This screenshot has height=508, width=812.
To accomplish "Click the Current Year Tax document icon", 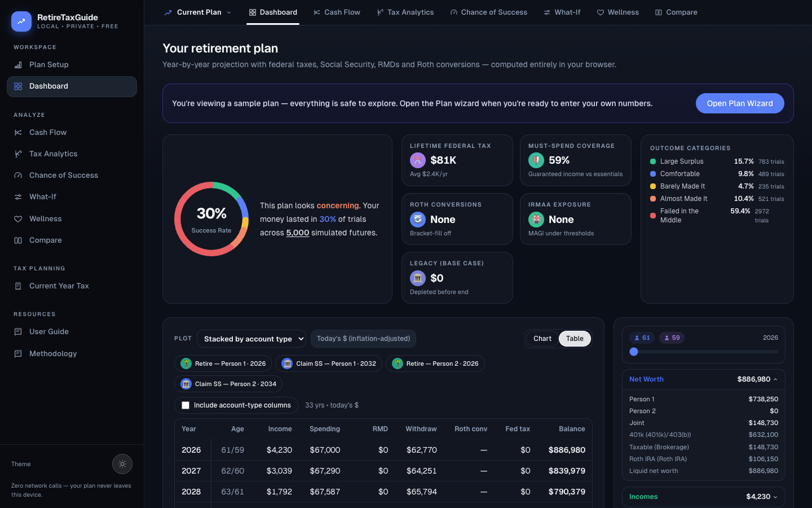I will (x=18, y=286).
